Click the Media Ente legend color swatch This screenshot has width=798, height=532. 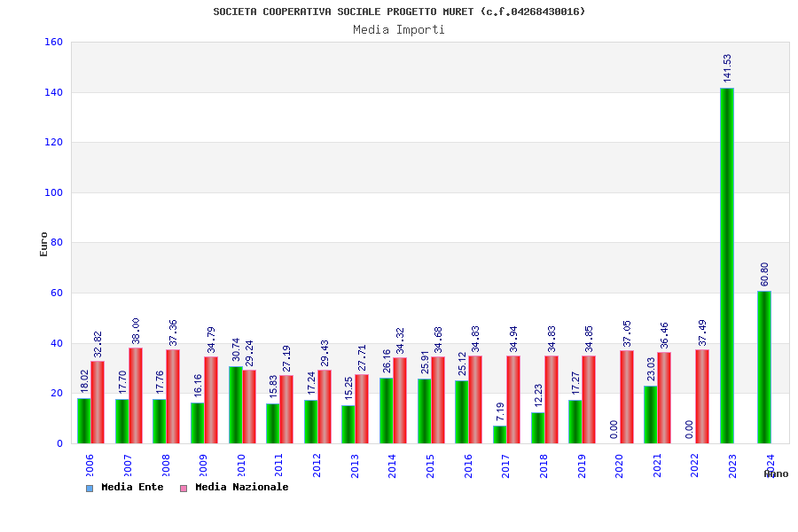coord(90,489)
